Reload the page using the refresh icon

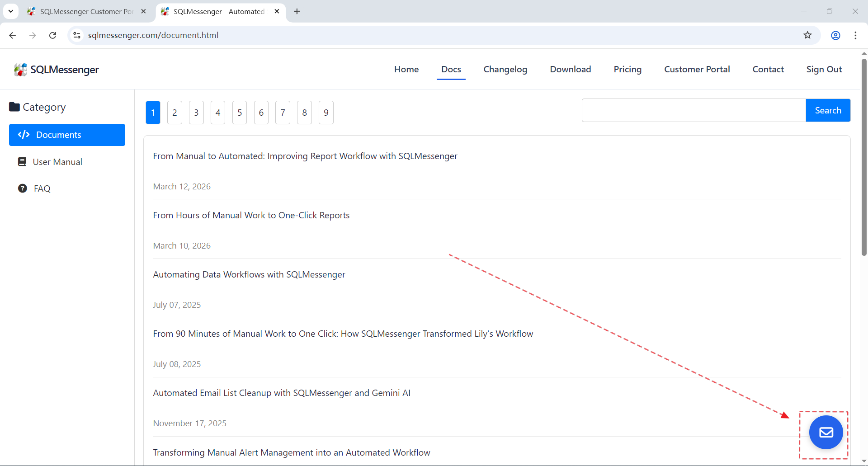(53, 35)
